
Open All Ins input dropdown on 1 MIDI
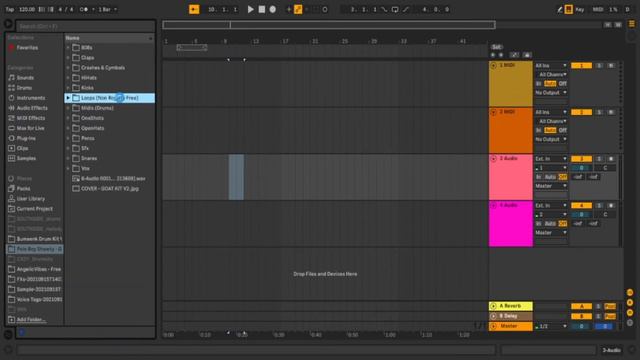[551, 66]
